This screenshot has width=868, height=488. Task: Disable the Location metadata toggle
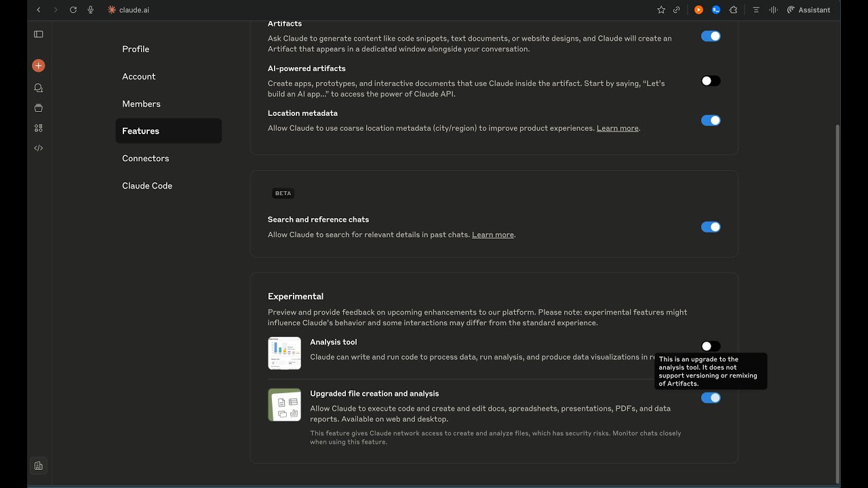[x=711, y=121]
